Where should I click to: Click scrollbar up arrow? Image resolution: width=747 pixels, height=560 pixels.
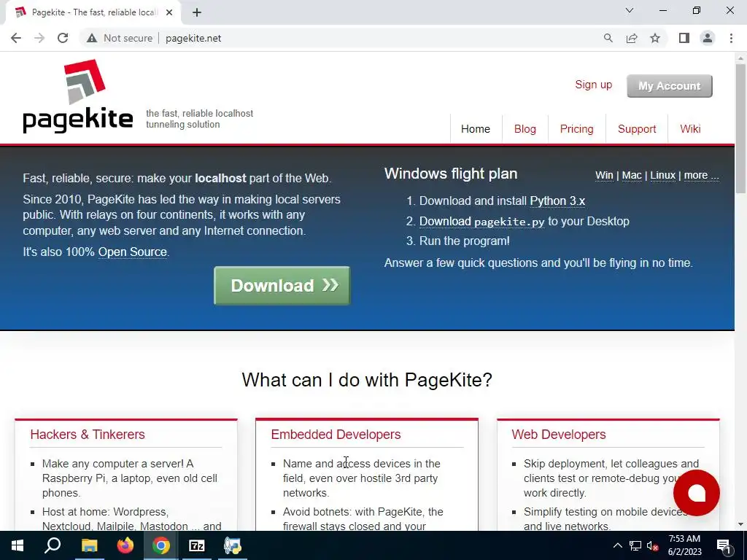[741, 58]
